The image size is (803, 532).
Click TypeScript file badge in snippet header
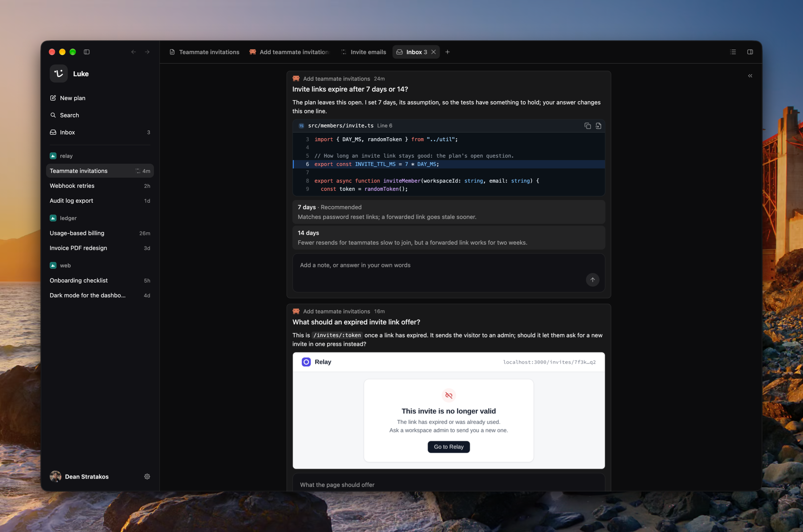point(301,126)
